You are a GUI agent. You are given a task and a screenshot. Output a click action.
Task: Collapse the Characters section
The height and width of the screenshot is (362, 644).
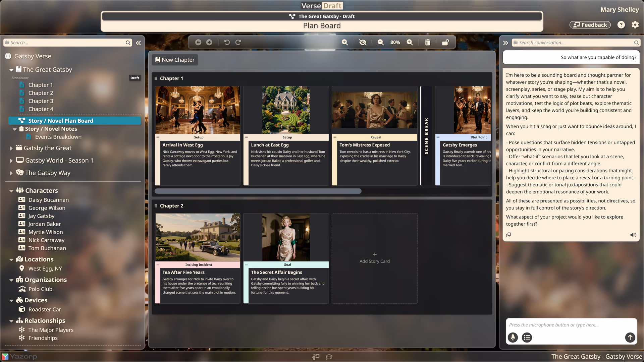pos(11,191)
